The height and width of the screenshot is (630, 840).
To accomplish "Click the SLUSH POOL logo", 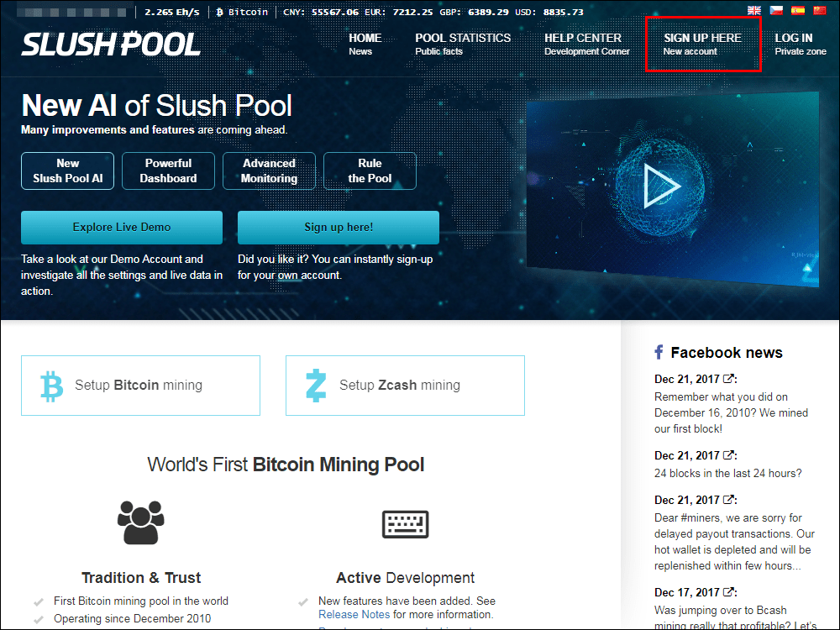I will pos(110,44).
